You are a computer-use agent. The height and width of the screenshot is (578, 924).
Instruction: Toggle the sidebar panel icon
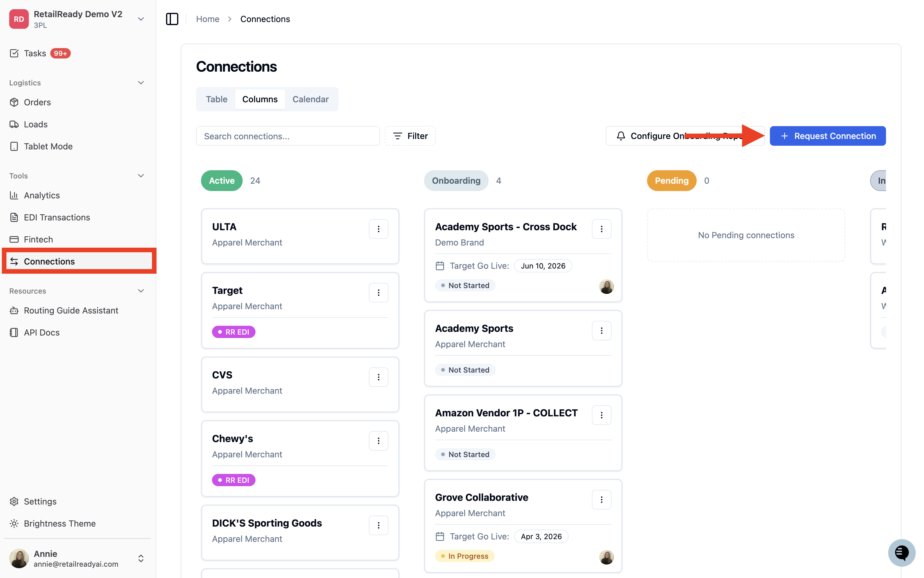(x=172, y=19)
